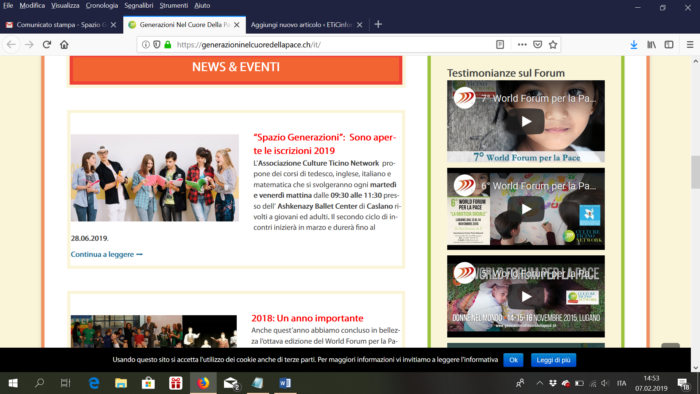Open the Aiuto menu
Image resolution: width=700 pixels, height=394 pixels.
(202, 6)
